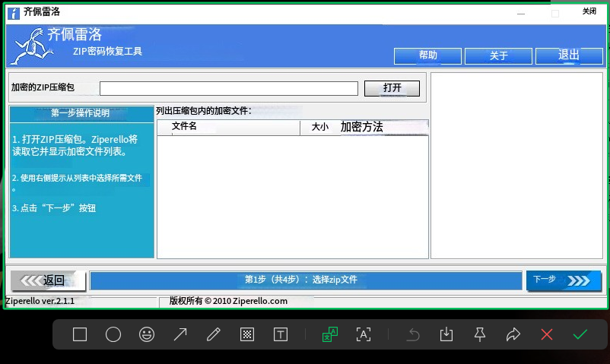Select the text annotation tool
The width and height of the screenshot is (610, 364).
[281, 334]
